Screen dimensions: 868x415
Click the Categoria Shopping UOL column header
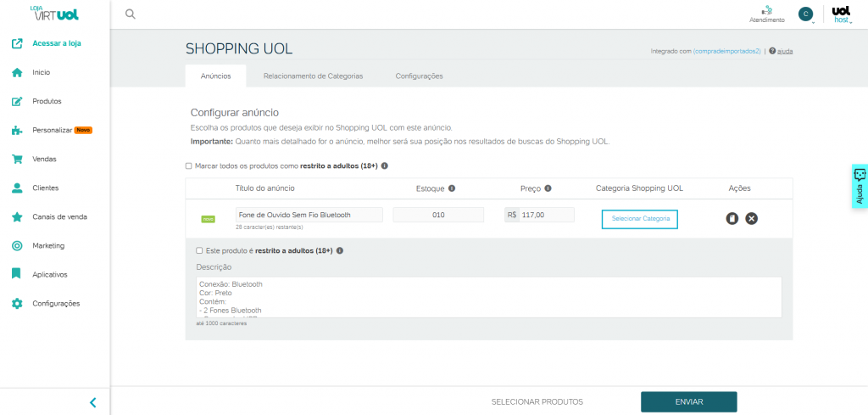click(639, 188)
